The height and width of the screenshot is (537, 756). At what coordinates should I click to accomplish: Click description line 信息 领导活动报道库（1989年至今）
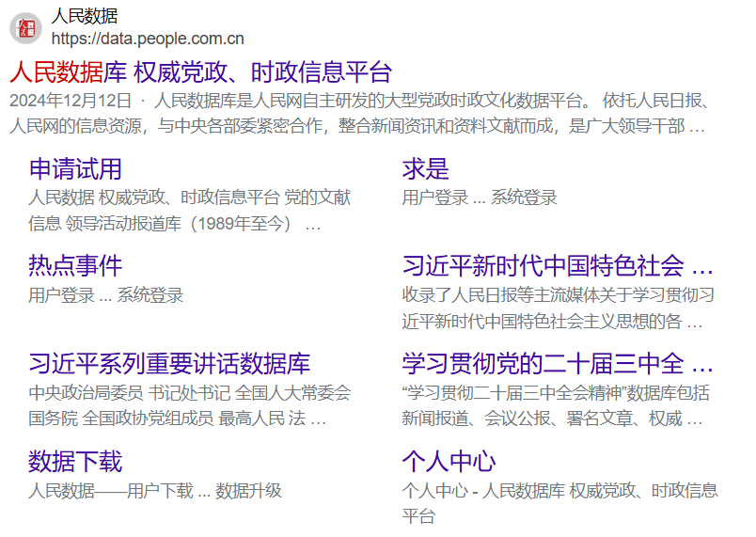click(x=174, y=224)
